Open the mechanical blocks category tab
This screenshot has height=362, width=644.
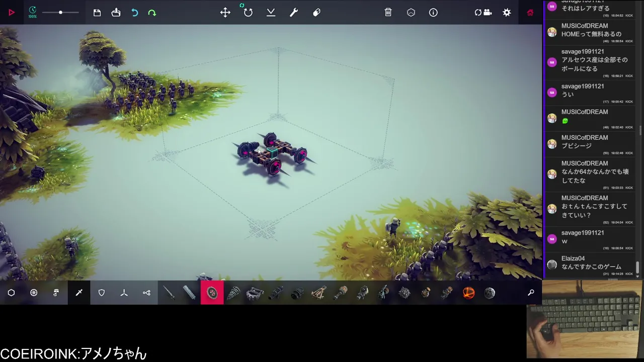pyautogui.click(x=56, y=293)
